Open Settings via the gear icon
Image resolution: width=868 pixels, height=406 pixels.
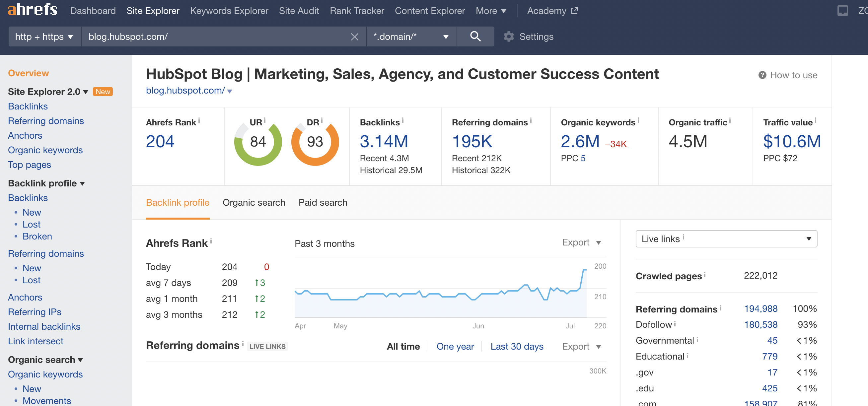(508, 36)
